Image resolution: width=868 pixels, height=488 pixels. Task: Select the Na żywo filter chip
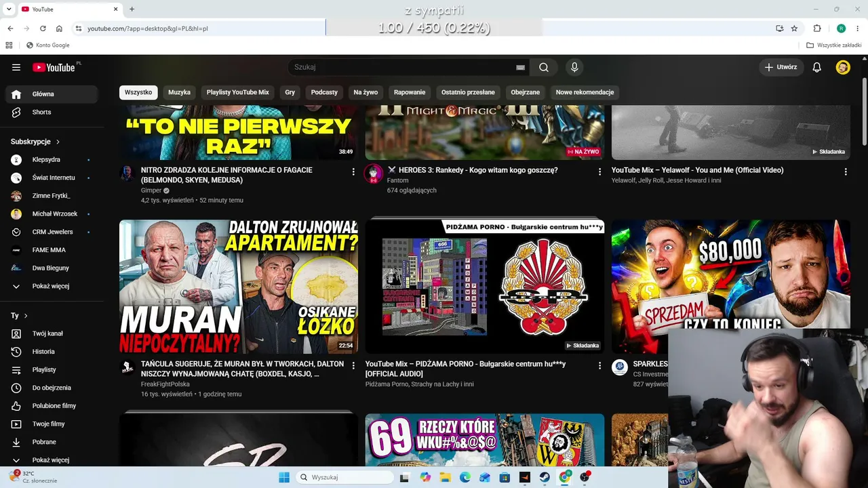pyautogui.click(x=366, y=92)
